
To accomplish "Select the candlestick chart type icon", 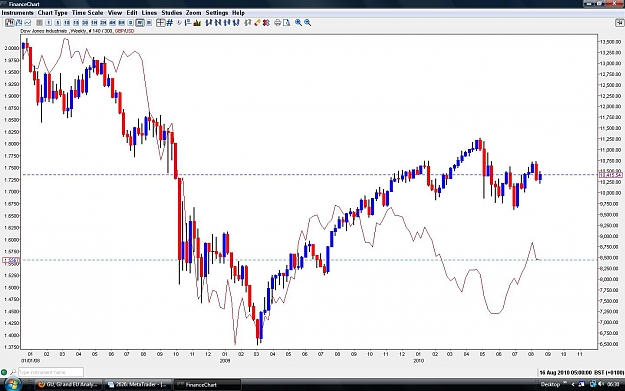I will (10, 23).
